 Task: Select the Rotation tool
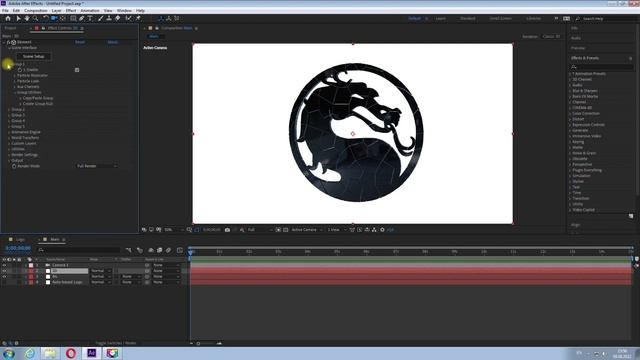45,18
